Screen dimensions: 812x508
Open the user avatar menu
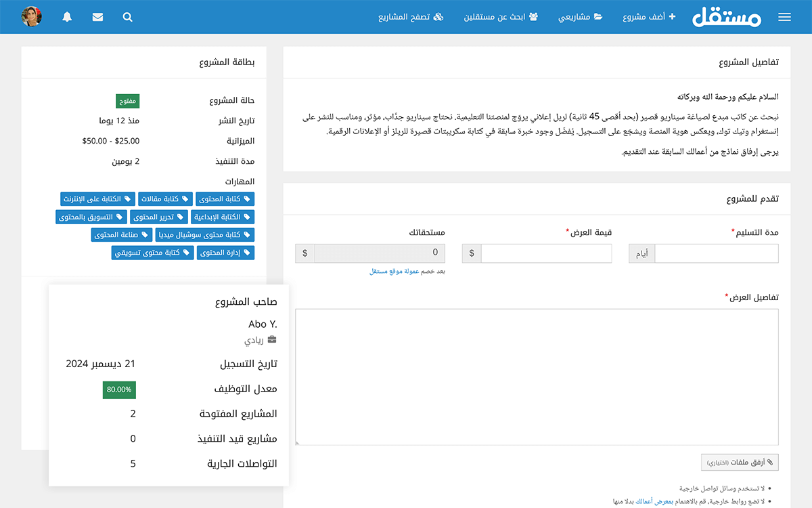32,16
